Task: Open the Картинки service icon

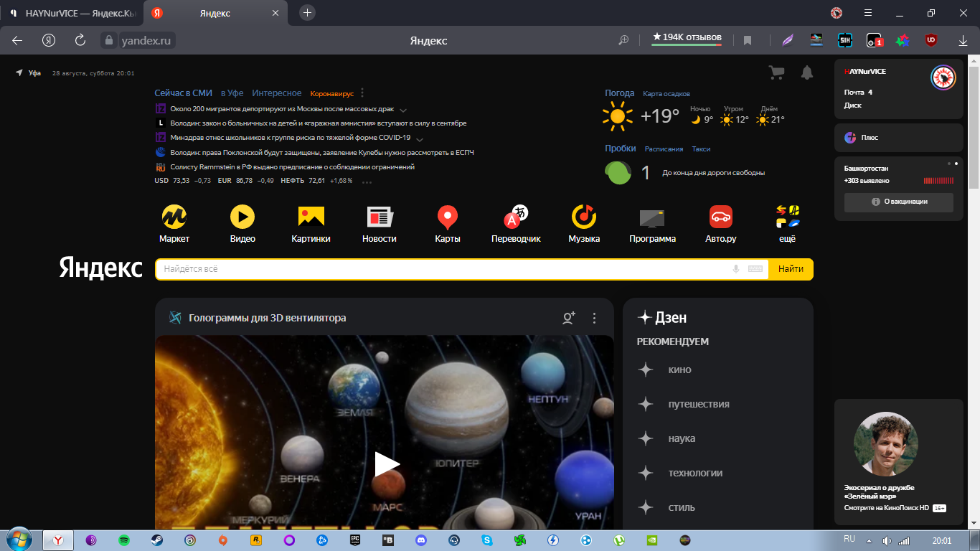Action: (x=311, y=217)
